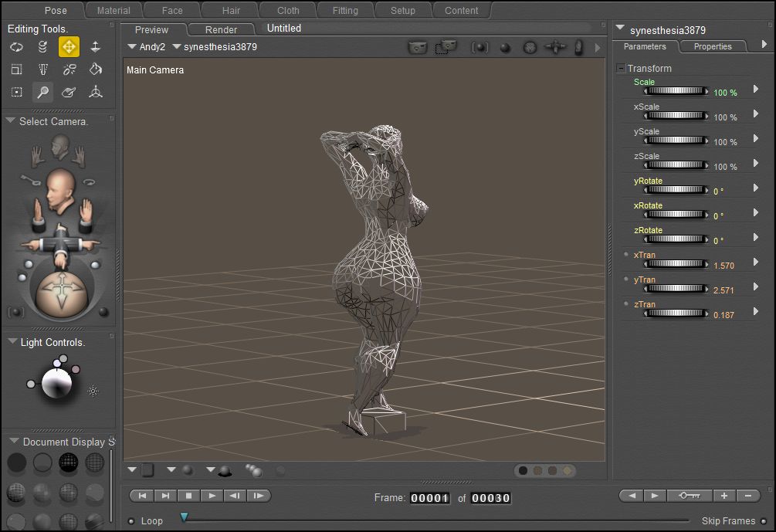Expand the Light Controls panel menu
Image resolution: width=776 pixels, height=532 pixels.
[12, 341]
